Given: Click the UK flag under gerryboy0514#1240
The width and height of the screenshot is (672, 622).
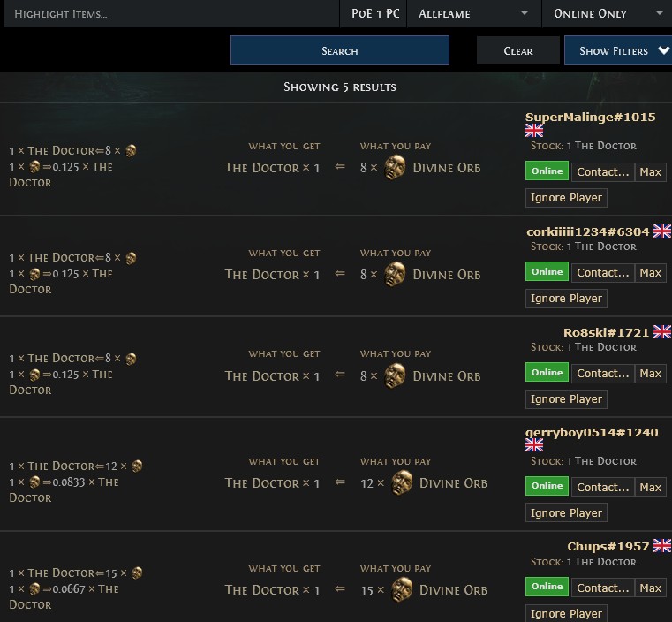Looking at the screenshot, I should (534, 445).
